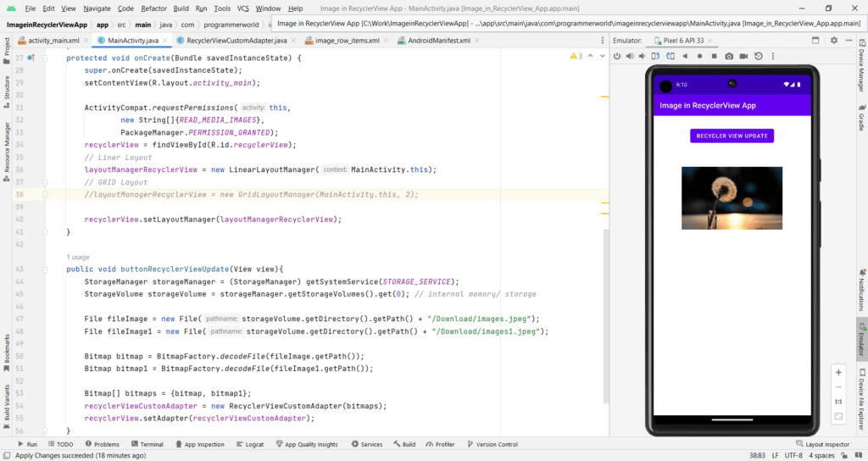The height and width of the screenshot is (461, 868).
Task: Open the 4 spaces indent selector
Action: click(x=821, y=455)
